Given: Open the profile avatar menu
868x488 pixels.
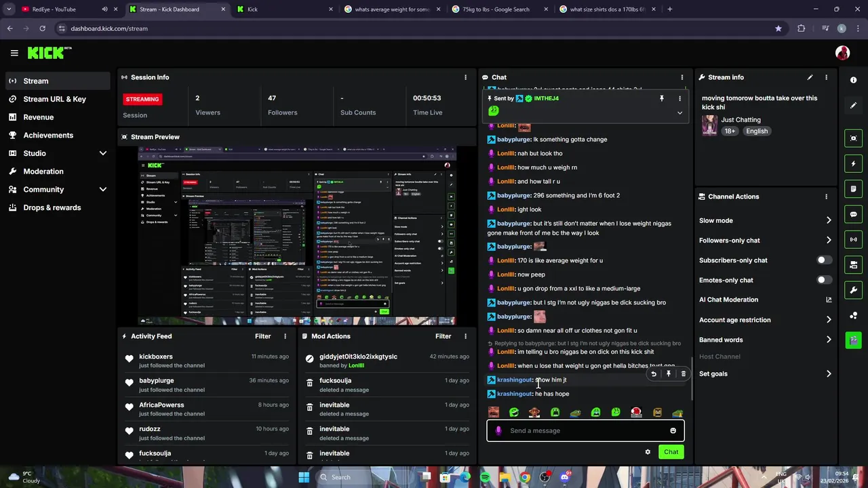Looking at the screenshot, I should click(x=842, y=53).
